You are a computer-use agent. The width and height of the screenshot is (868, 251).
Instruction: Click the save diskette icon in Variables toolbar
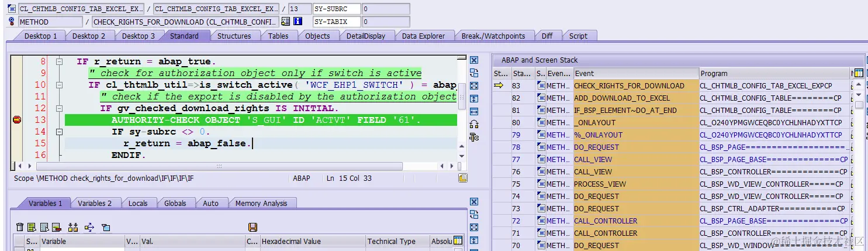tap(253, 228)
